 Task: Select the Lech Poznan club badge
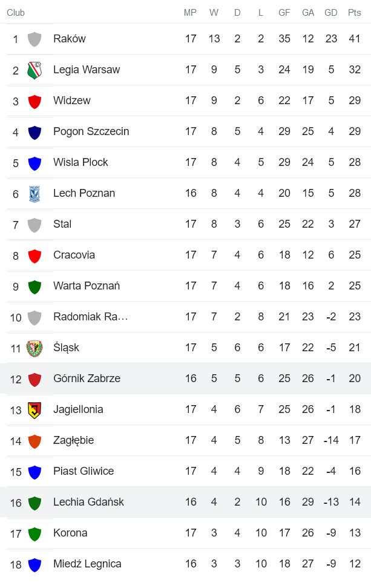tap(34, 193)
